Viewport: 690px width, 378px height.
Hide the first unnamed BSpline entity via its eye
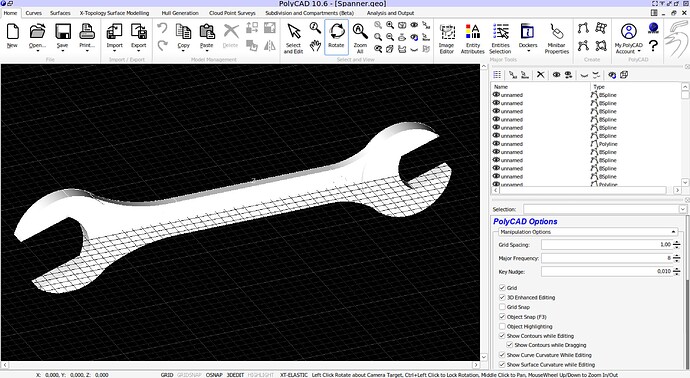(496, 95)
